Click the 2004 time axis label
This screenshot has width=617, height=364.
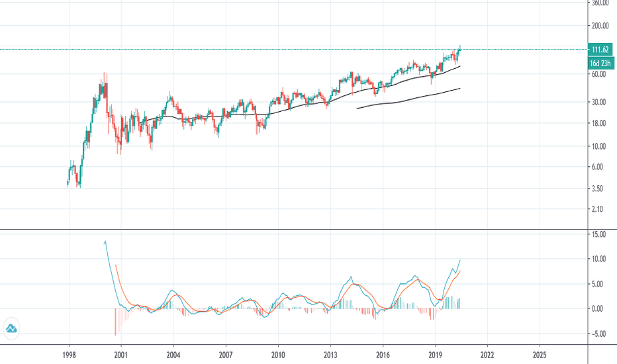click(173, 355)
